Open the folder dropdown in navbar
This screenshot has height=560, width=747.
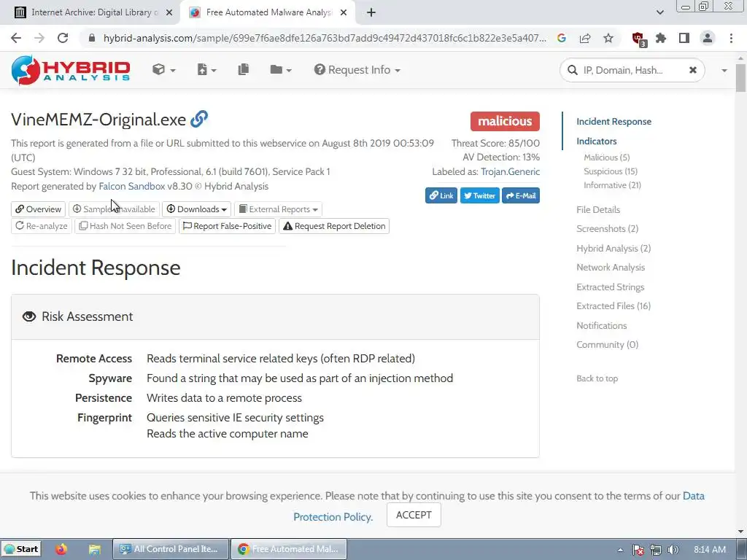click(281, 70)
